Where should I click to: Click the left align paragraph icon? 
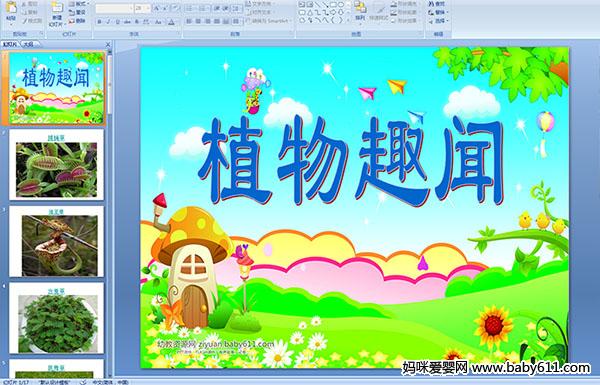click(189, 21)
